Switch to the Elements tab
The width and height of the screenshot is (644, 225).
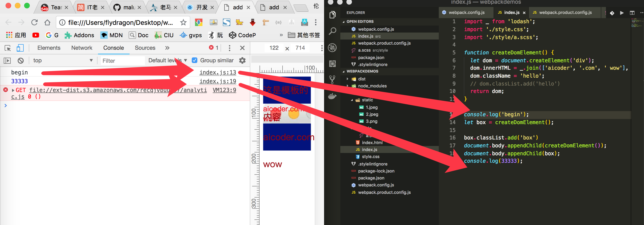click(x=49, y=48)
